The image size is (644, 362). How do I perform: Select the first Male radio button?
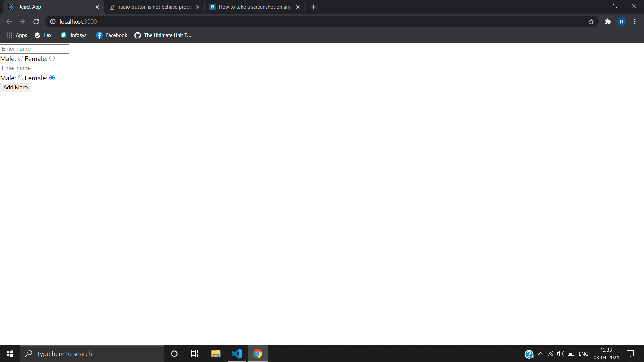coord(20,58)
